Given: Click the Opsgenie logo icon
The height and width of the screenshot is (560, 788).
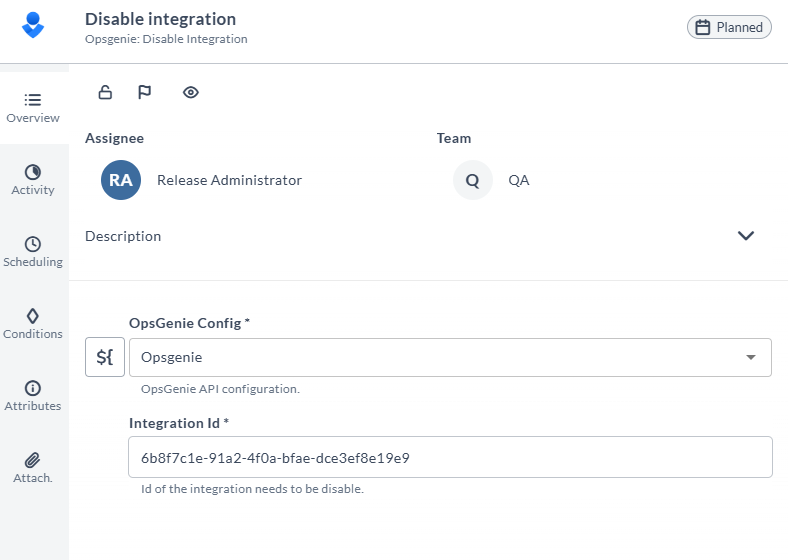Looking at the screenshot, I should click(33, 25).
